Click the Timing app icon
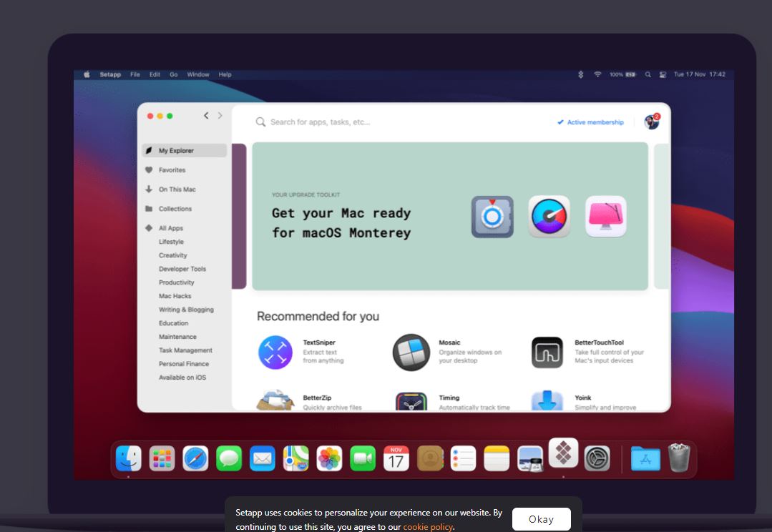This screenshot has height=532, width=772. (x=411, y=401)
